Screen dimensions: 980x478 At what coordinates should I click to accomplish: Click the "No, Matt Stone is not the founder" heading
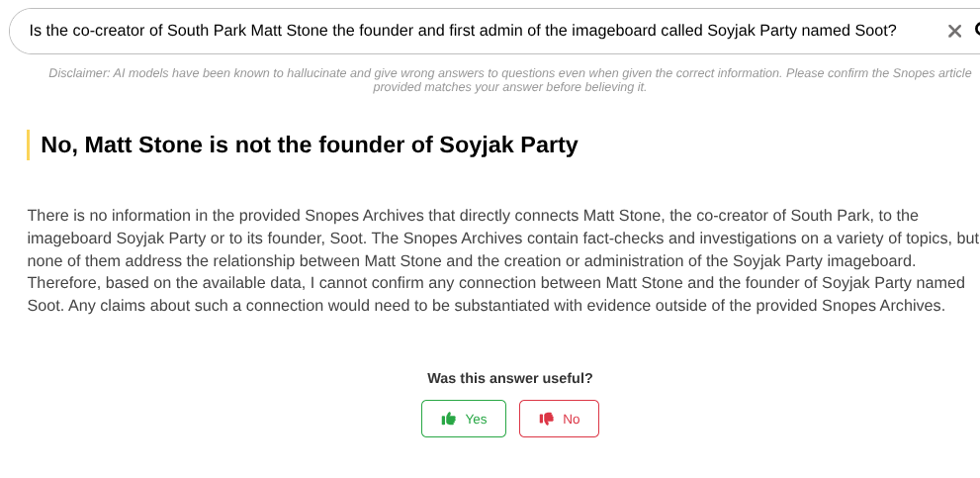tap(309, 144)
